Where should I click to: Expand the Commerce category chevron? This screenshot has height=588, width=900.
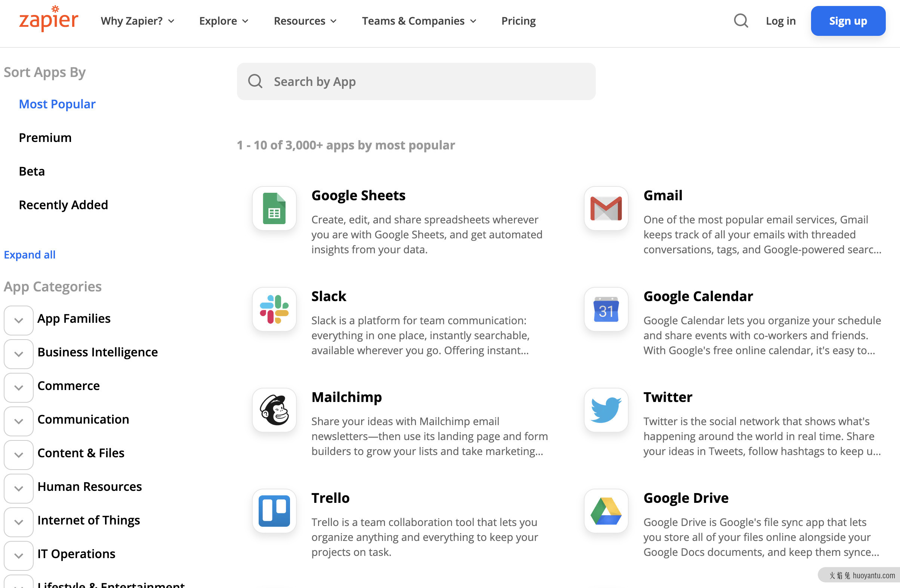pyautogui.click(x=19, y=388)
